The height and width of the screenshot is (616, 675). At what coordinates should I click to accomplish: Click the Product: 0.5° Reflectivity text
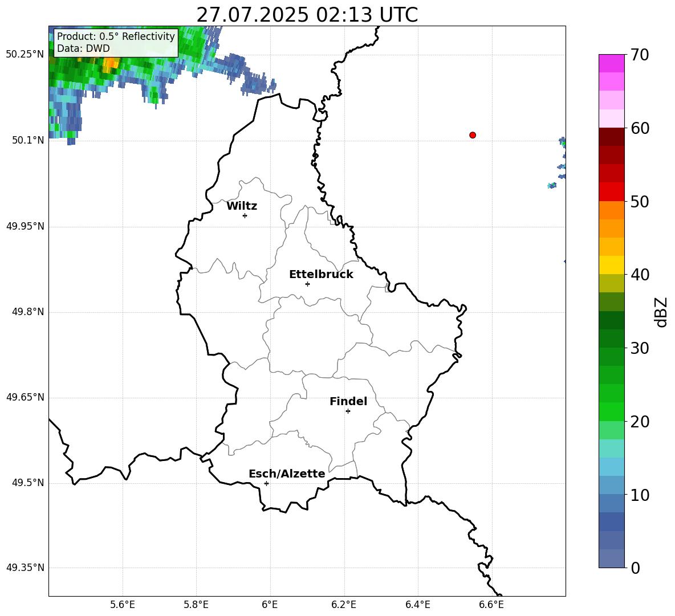tap(116, 36)
